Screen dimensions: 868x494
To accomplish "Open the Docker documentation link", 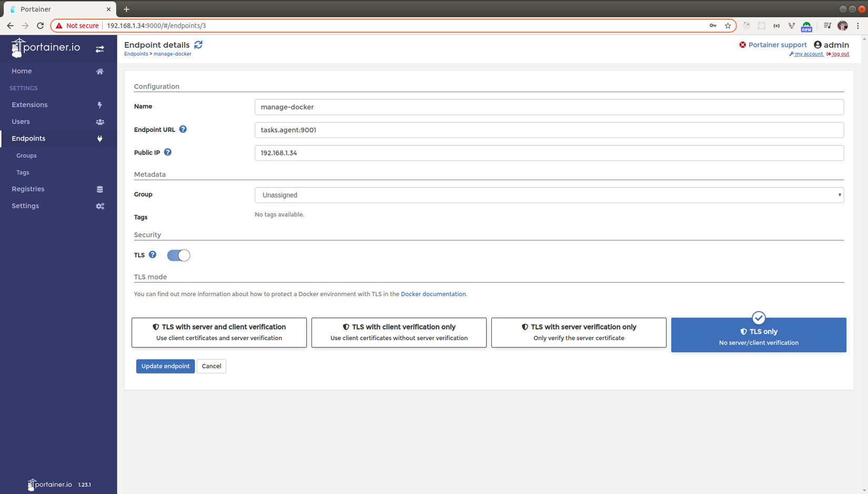I will (433, 294).
